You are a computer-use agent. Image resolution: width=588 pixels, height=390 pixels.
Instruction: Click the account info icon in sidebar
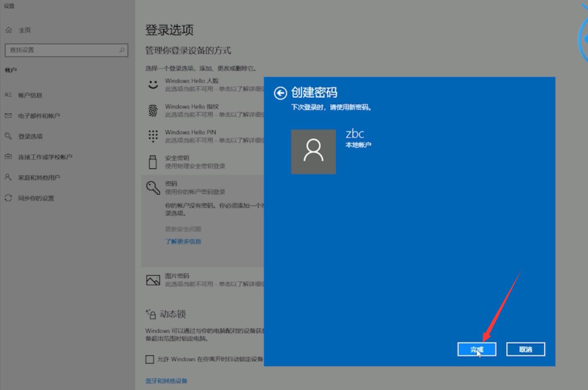(x=8, y=95)
